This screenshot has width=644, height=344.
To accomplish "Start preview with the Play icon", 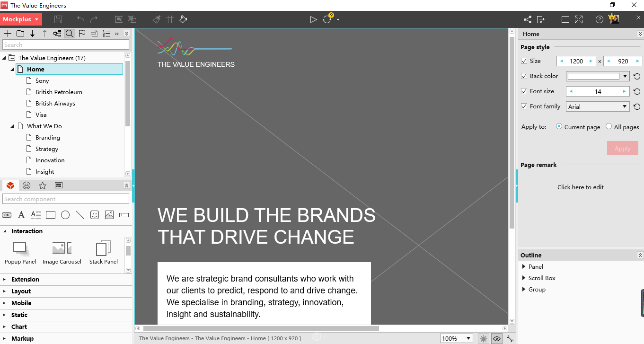I will coord(313,19).
